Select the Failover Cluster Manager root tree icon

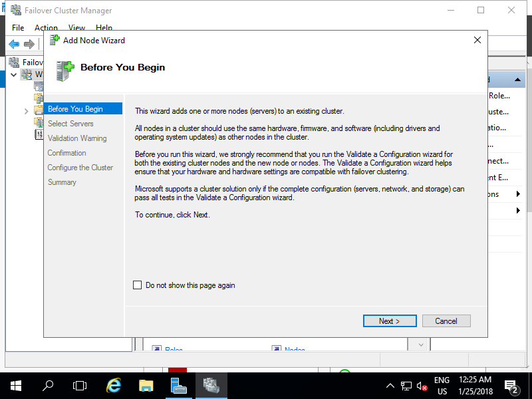[14, 62]
